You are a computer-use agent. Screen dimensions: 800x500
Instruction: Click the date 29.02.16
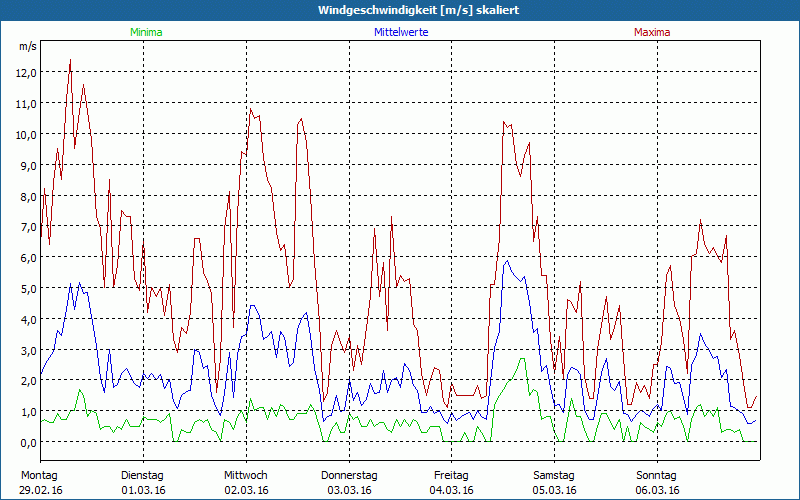41,490
